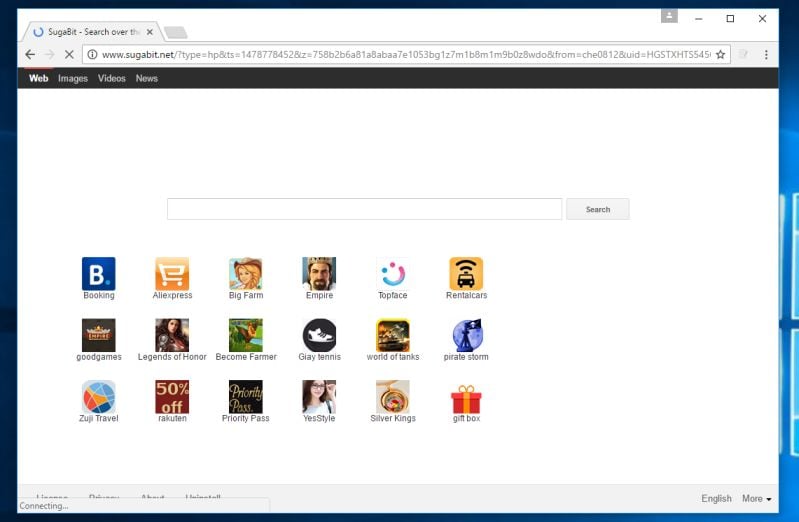Open the Empire game icon
The width and height of the screenshot is (799, 522).
pos(319,274)
